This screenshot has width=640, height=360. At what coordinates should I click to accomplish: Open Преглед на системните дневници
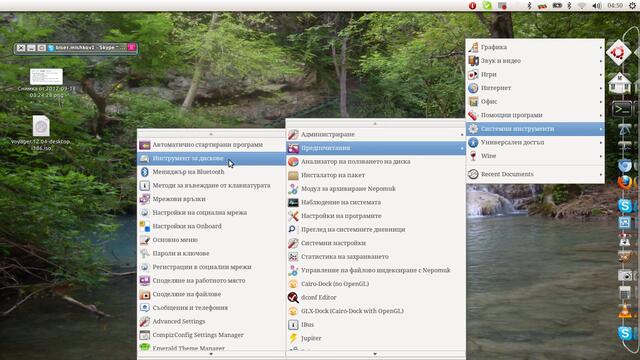point(376,229)
